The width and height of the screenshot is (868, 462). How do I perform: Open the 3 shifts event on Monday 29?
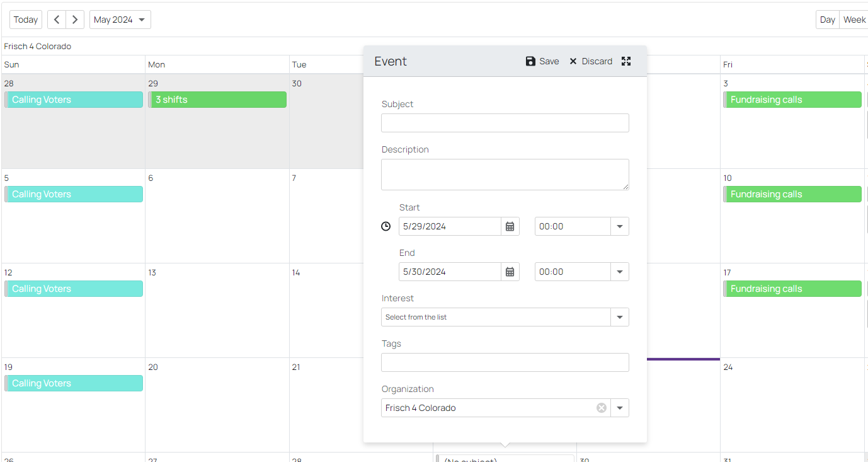(x=218, y=100)
